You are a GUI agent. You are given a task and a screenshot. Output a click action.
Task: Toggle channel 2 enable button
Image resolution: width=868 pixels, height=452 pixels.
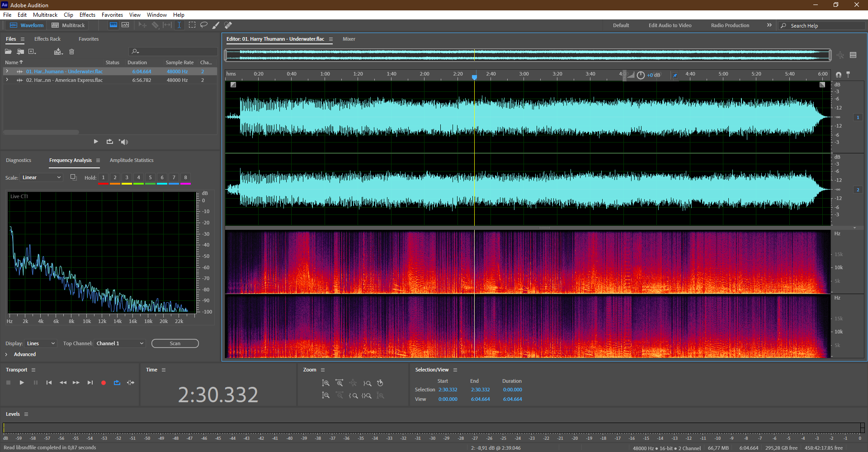(x=858, y=190)
